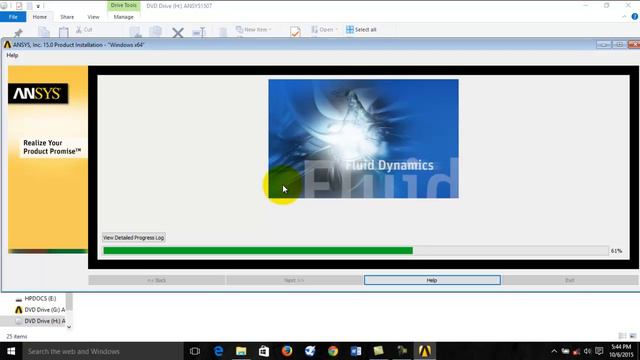The height and width of the screenshot is (360, 640).
Task: Open the Manage tab under Drive Tools
Action: [123, 17]
